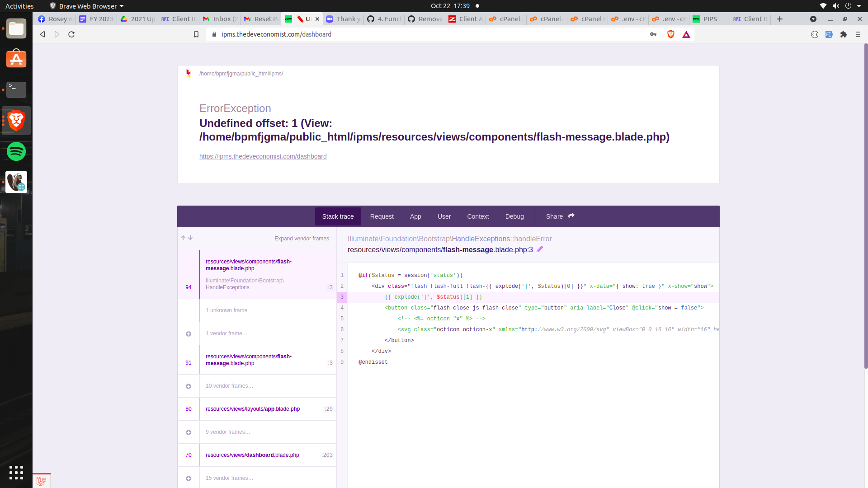Expand the 9 vendor frames row
Viewport: 868px width, 488px height.
pyautogui.click(x=257, y=432)
